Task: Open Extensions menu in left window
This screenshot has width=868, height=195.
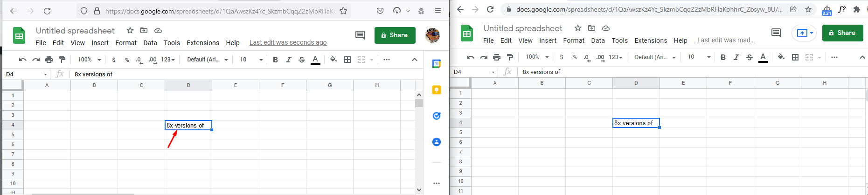Action: (x=203, y=43)
